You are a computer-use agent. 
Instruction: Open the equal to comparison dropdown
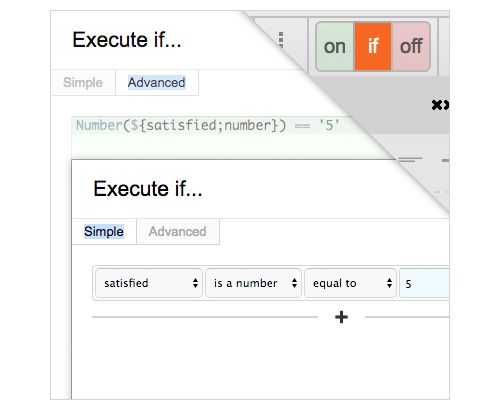pos(350,283)
